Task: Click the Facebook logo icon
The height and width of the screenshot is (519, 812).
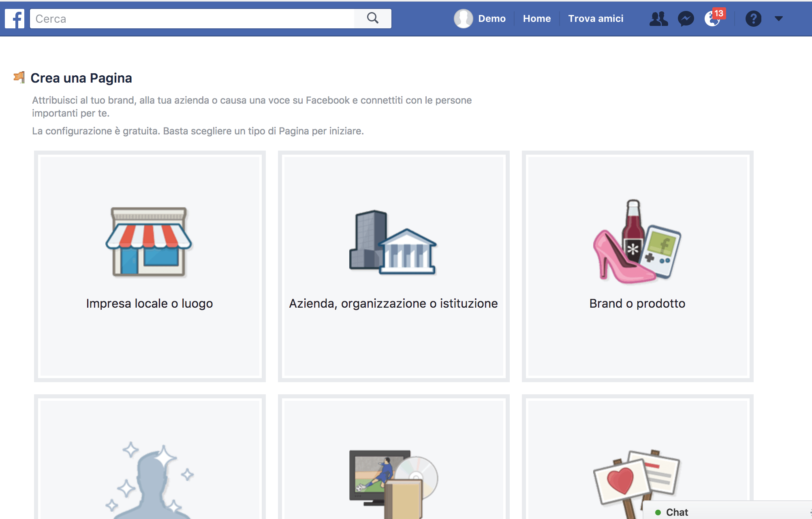Action: coord(15,19)
